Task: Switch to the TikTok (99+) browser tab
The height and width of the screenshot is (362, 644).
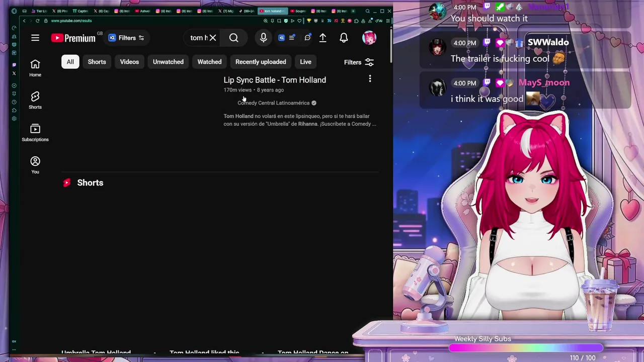Action: [x=247, y=11]
